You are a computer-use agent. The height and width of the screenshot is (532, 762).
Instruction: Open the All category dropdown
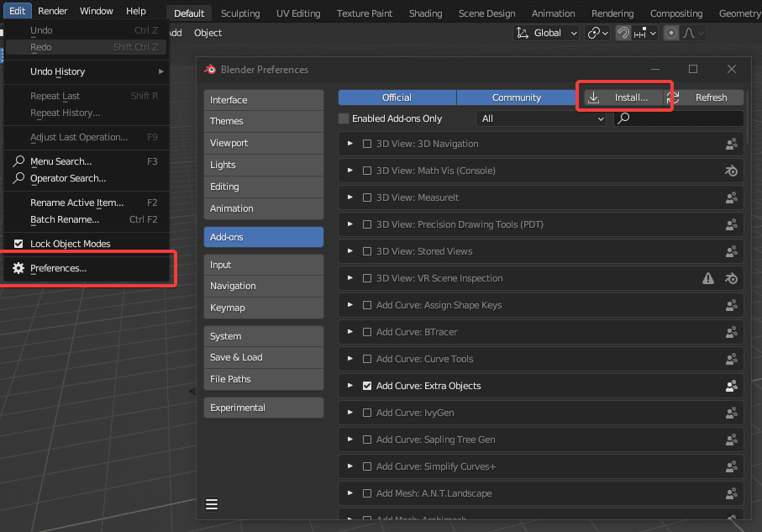point(541,119)
